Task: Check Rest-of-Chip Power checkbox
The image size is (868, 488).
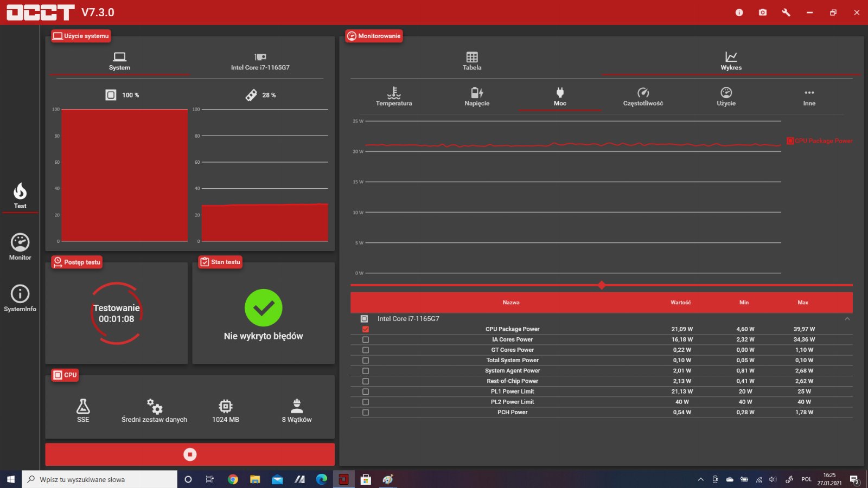Action: coord(366,381)
